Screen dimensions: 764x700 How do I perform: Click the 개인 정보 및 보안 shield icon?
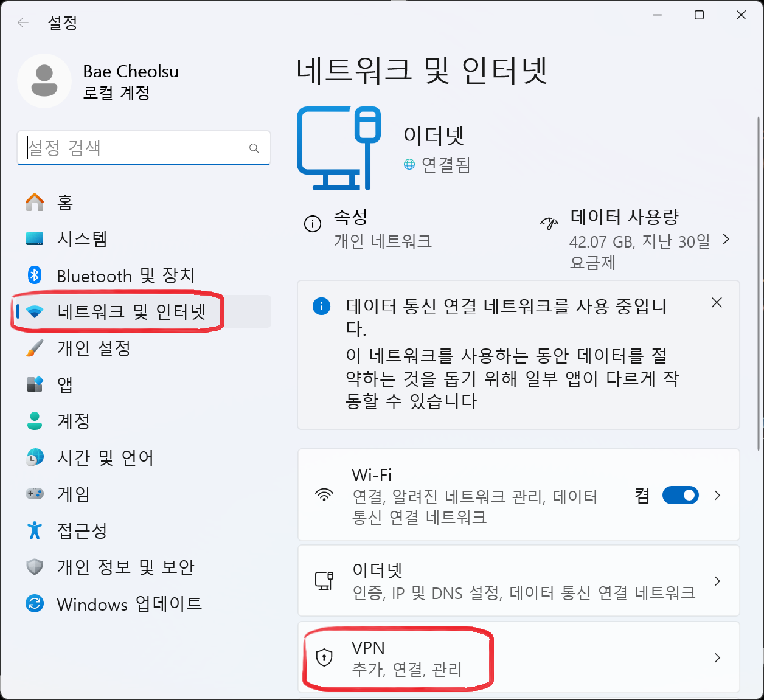click(35, 567)
